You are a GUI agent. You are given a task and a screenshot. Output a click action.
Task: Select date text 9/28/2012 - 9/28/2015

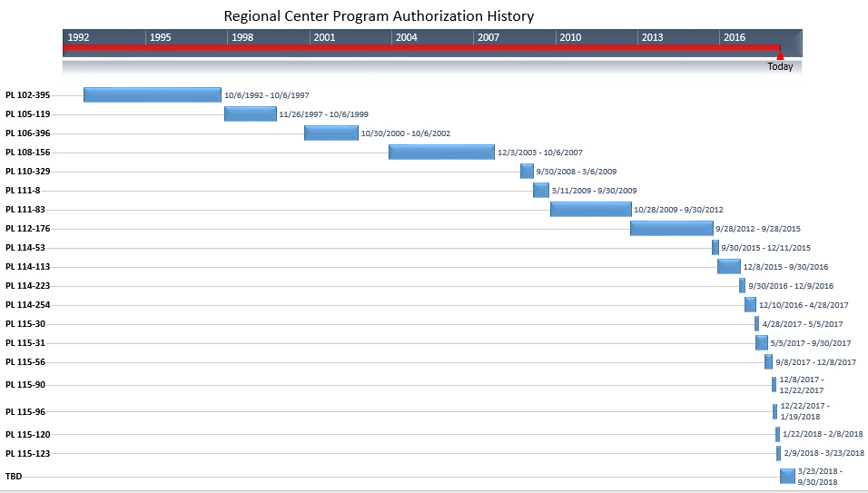tap(758, 229)
